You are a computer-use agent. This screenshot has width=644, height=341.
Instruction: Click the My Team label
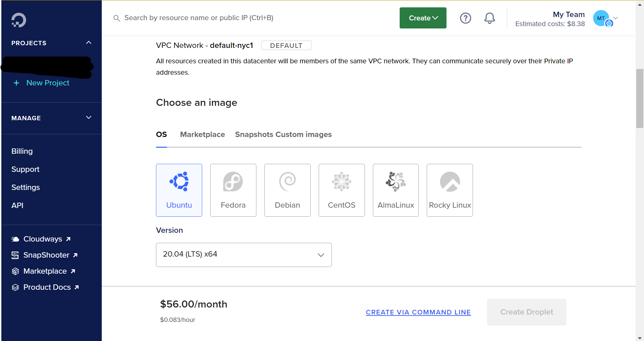[x=569, y=14]
